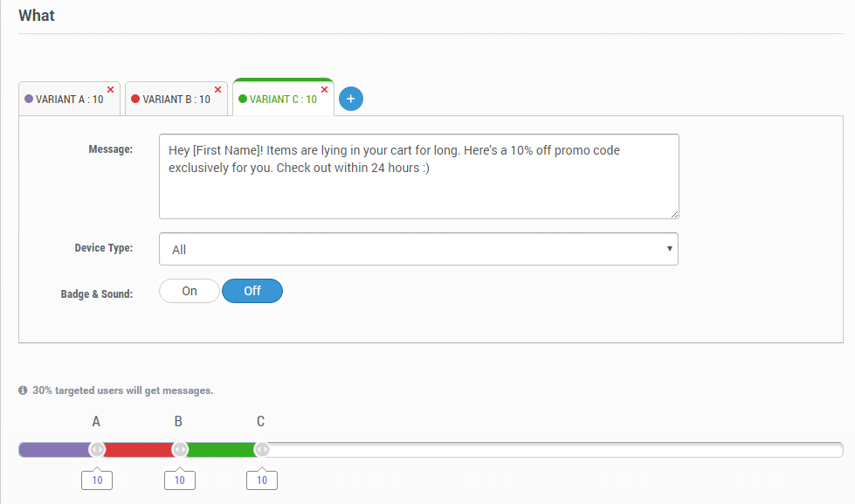Viewport: 855px width, 504px height.
Task: Click the info icon beside targeted users
Action: click(x=23, y=390)
